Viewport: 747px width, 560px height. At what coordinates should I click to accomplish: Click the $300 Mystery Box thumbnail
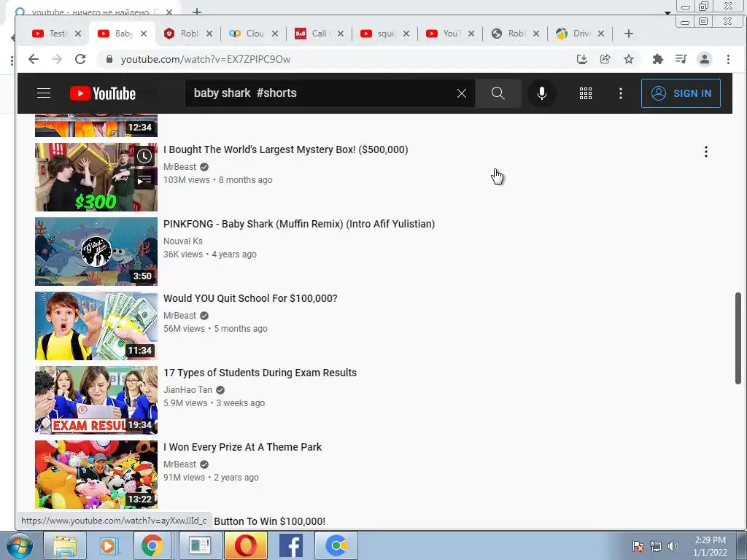(x=96, y=177)
